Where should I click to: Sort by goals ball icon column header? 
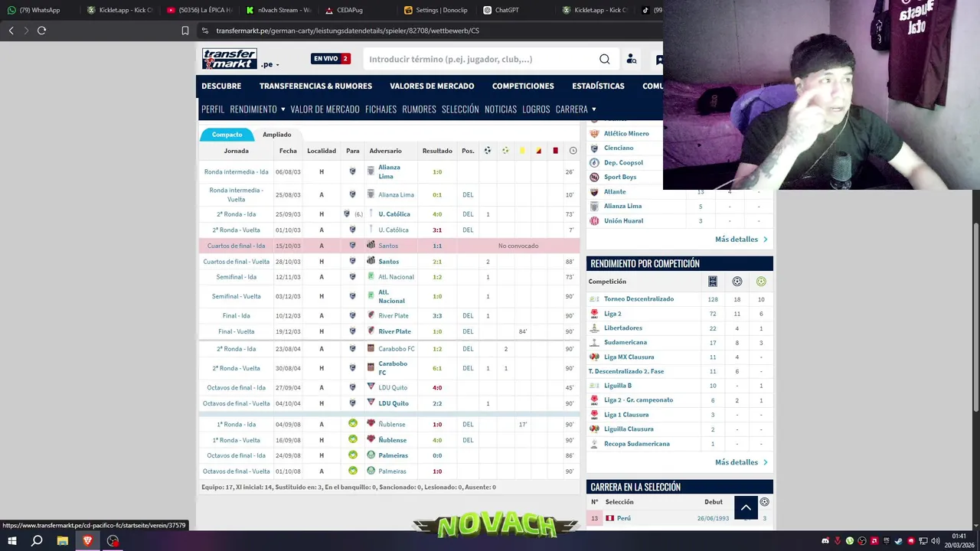[x=488, y=151]
